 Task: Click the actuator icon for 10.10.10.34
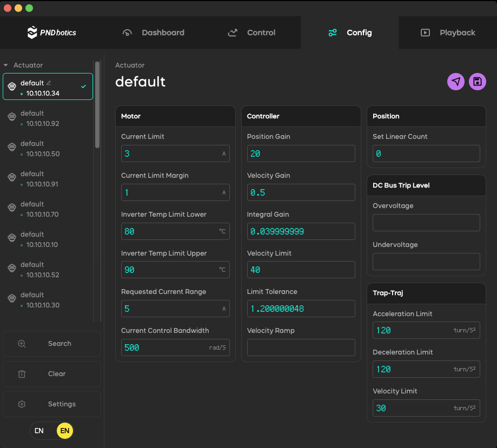click(x=12, y=86)
